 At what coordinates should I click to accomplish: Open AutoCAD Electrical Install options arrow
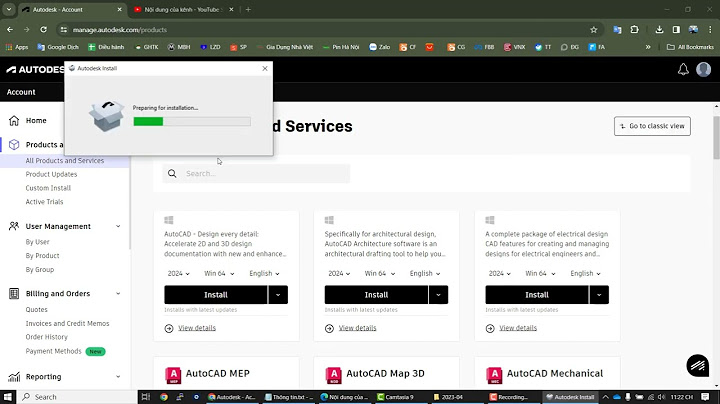[599, 295]
